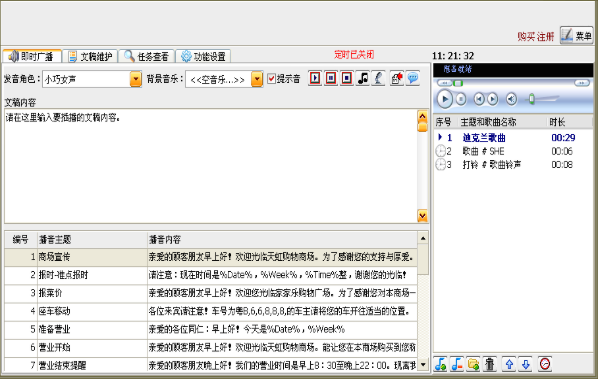Click text area scrollbar up arrow
600x381 pixels.
(422, 116)
